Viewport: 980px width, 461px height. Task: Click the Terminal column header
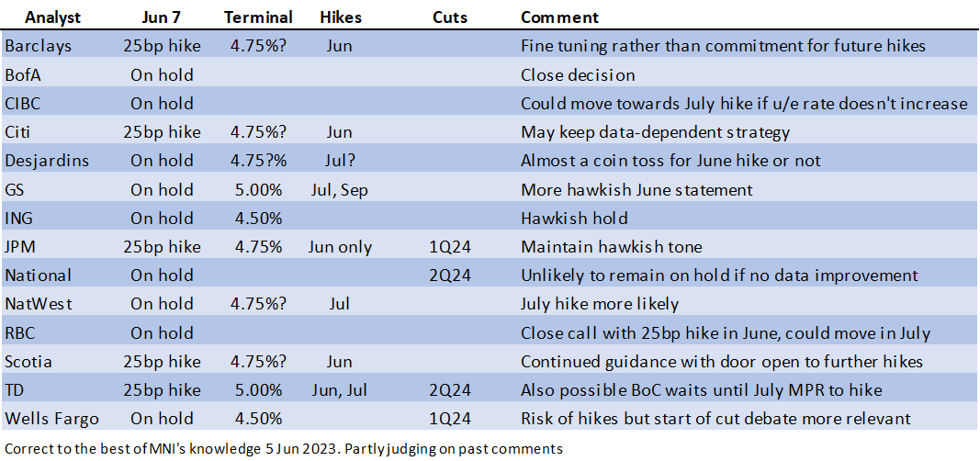259,17
